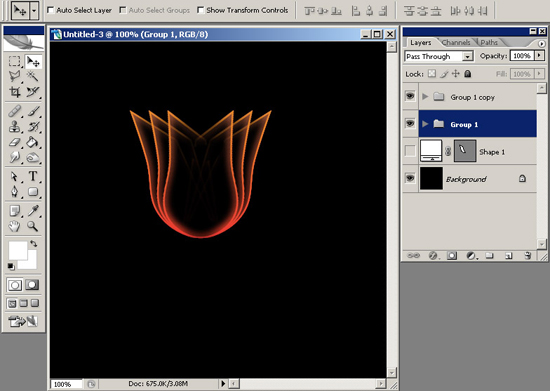Select the Rounded Rectangle shape tool

[33, 191]
